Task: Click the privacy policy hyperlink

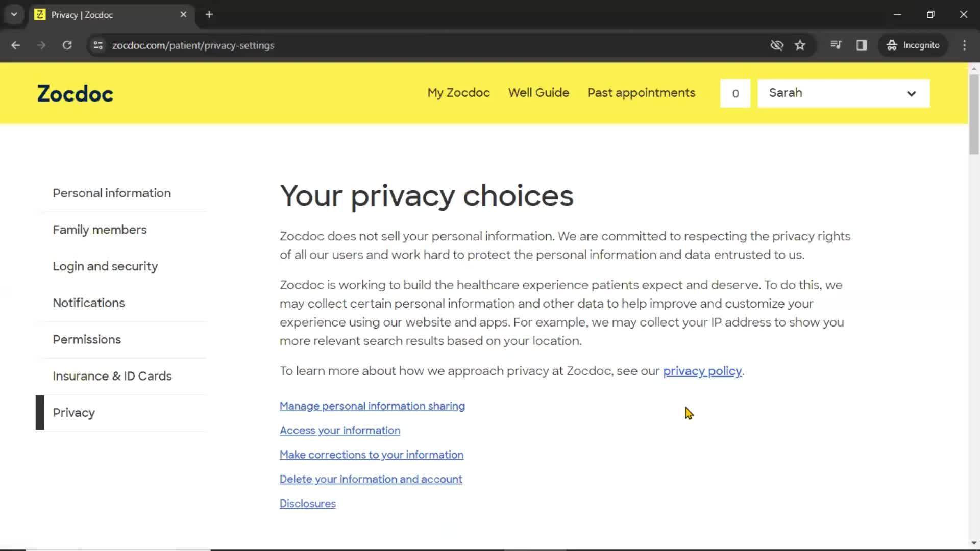Action: 702,371
